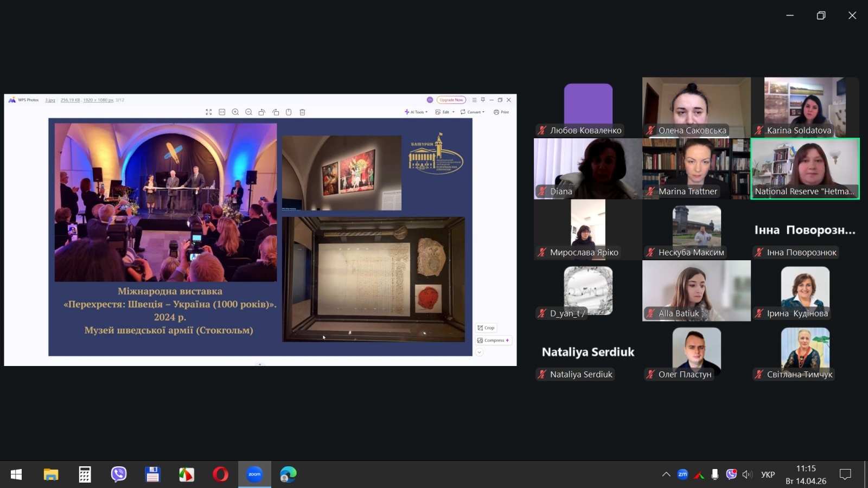Click the Print icon in WPS Photos
This screenshot has height=488, width=868.
point(501,112)
